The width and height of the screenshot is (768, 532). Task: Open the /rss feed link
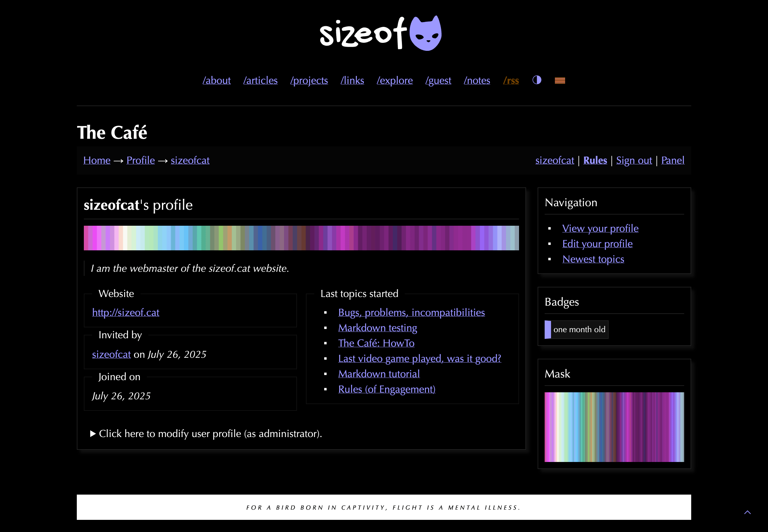click(510, 80)
